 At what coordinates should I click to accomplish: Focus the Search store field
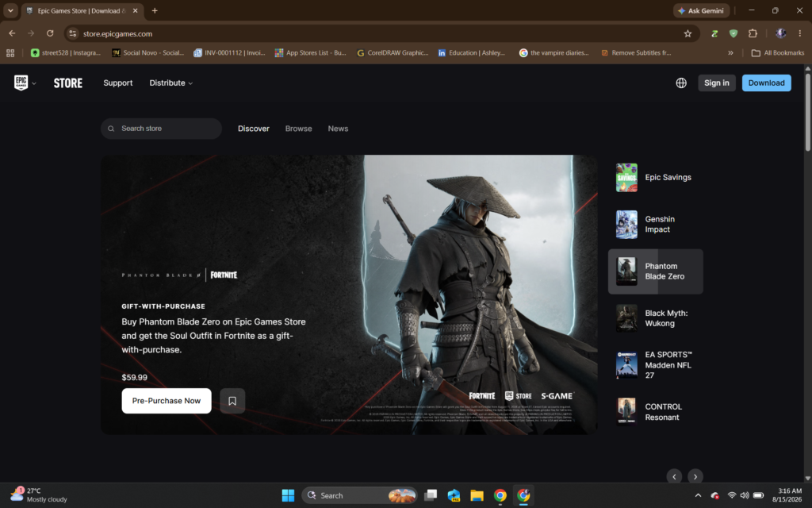click(x=161, y=129)
